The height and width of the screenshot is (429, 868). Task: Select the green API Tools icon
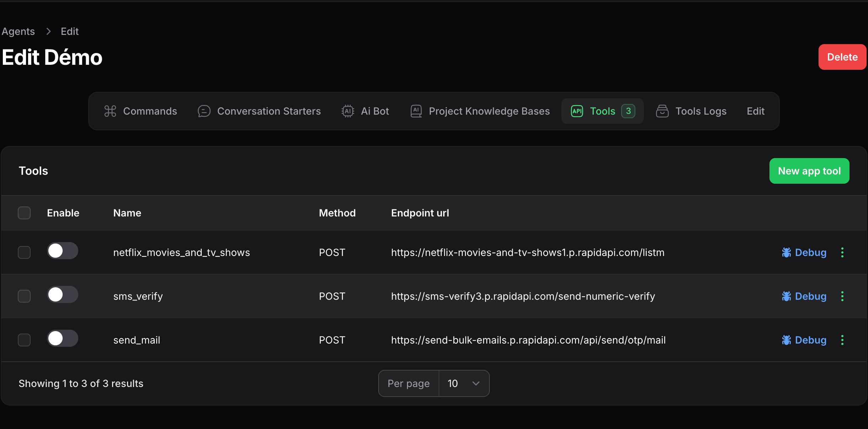[x=576, y=111]
